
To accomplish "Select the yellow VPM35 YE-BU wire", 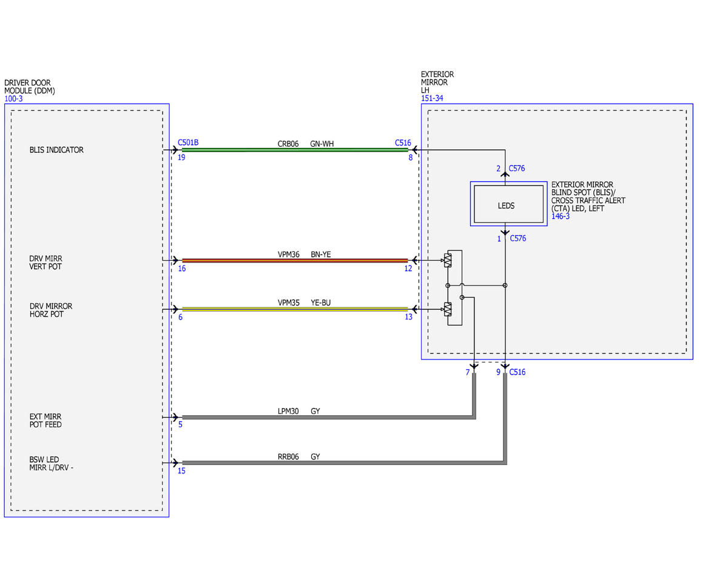I will (x=295, y=309).
